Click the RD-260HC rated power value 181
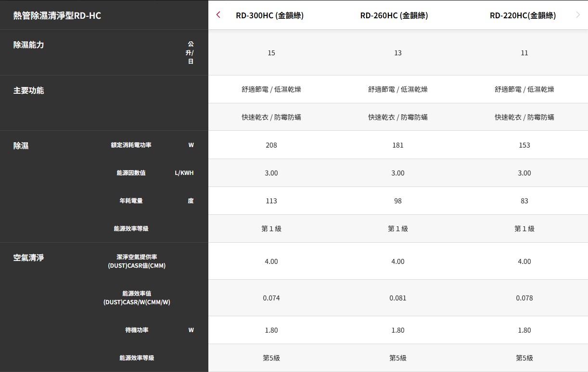This screenshot has width=588, height=372. 398,145
